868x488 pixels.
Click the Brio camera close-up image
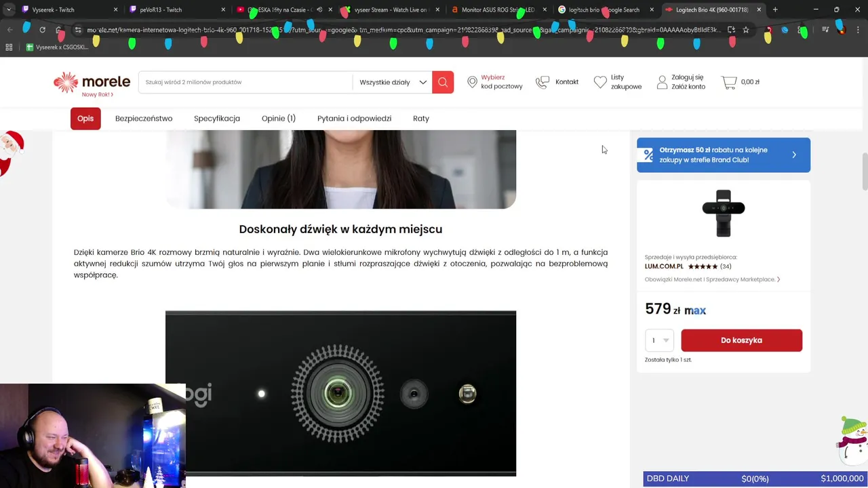coord(340,393)
